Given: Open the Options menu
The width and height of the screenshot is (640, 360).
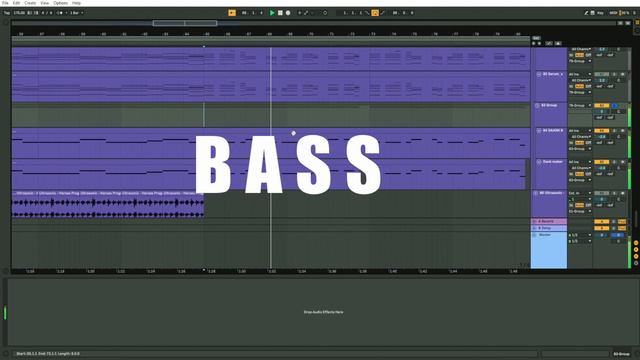Looking at the screenshot, I should (x=60, y=3).
